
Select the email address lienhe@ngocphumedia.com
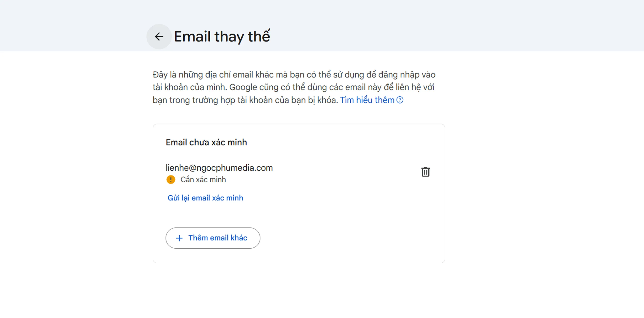click(x=219, y=168)
